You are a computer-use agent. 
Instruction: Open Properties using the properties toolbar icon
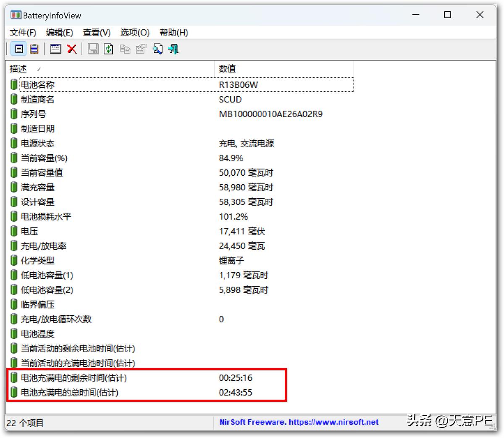coord(141,49)
